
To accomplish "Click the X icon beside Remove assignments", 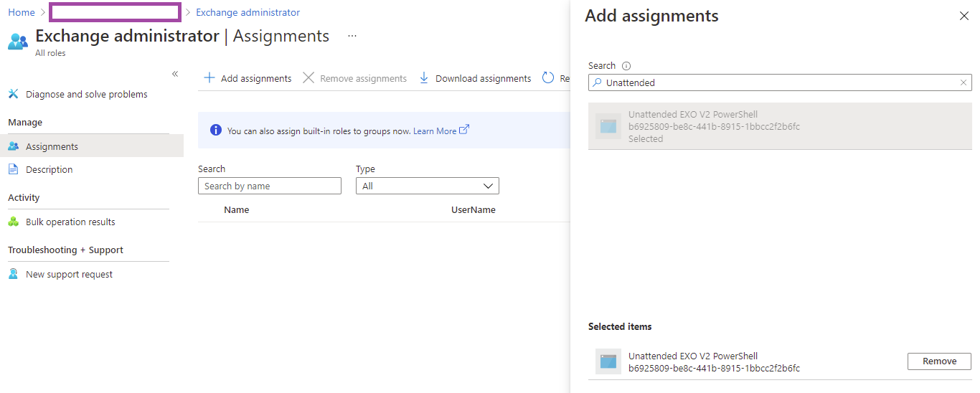I will [x=308, y=77].
